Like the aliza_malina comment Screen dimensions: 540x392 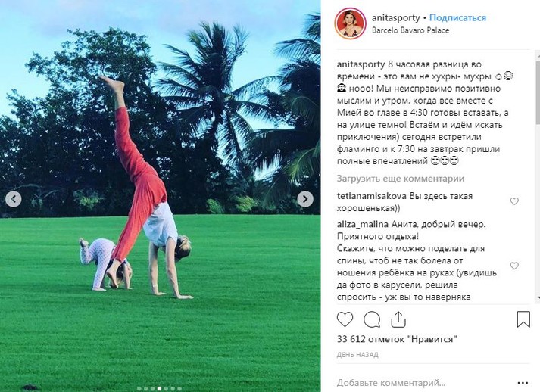pos(514,266)
